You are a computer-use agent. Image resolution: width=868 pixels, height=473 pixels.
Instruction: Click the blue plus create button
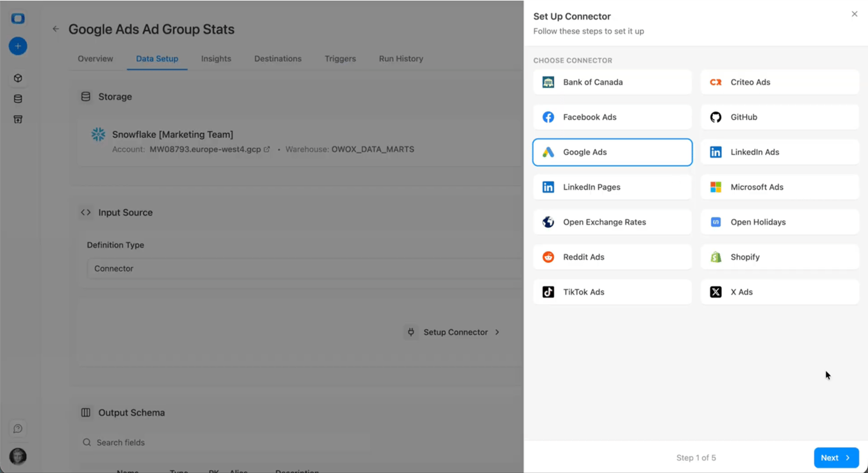(18, 46)
